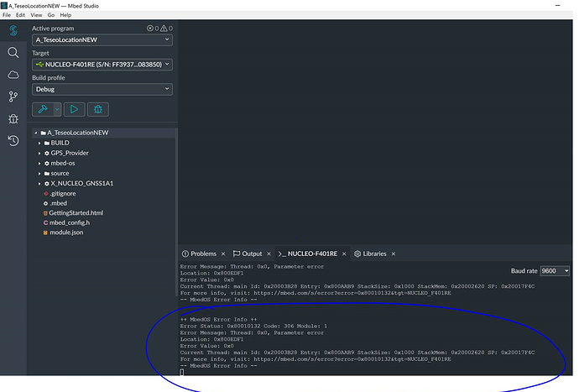The height and width of the screenshot is (392, 579).
Task: Open the Help menu
Action: click(65, 15)
